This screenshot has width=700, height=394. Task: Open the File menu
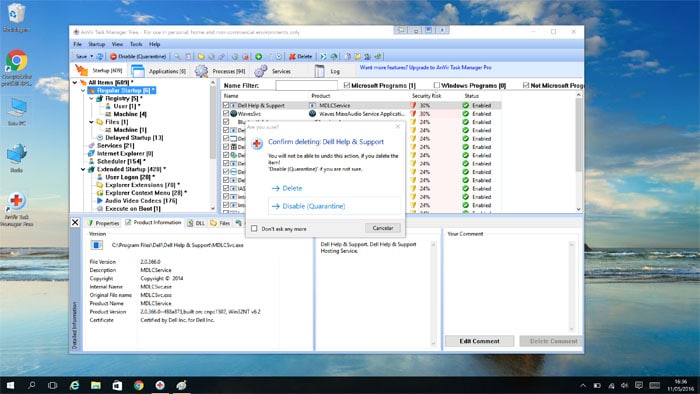tap(77, 44)
